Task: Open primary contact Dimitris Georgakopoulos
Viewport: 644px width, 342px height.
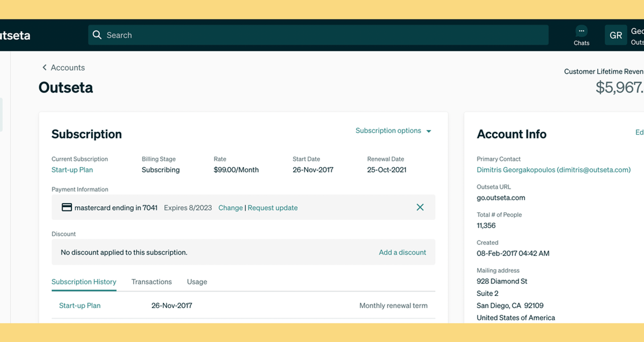Action: [553, 170]
